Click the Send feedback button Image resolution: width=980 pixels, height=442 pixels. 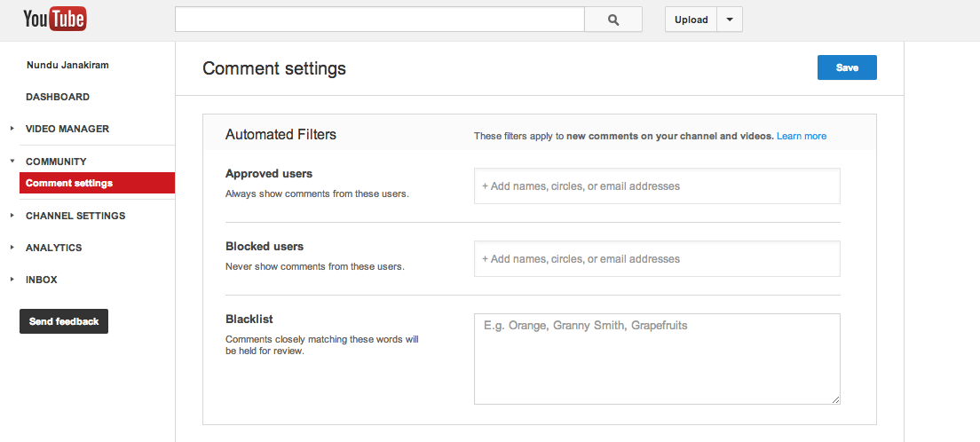point(64,321)
